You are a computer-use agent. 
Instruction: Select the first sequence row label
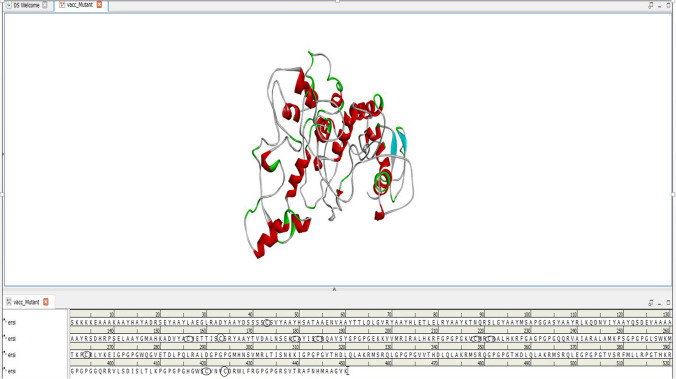coord(10,323)
